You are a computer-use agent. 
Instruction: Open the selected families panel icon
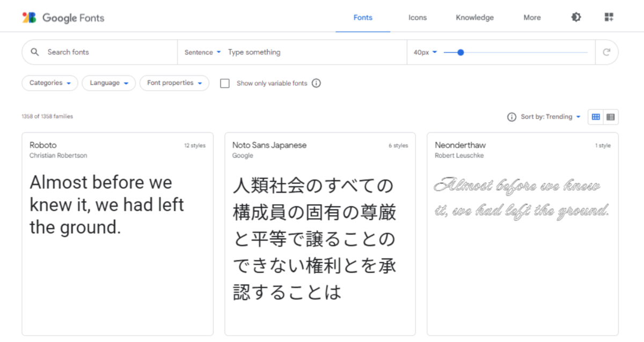click(x=609, y=17)
